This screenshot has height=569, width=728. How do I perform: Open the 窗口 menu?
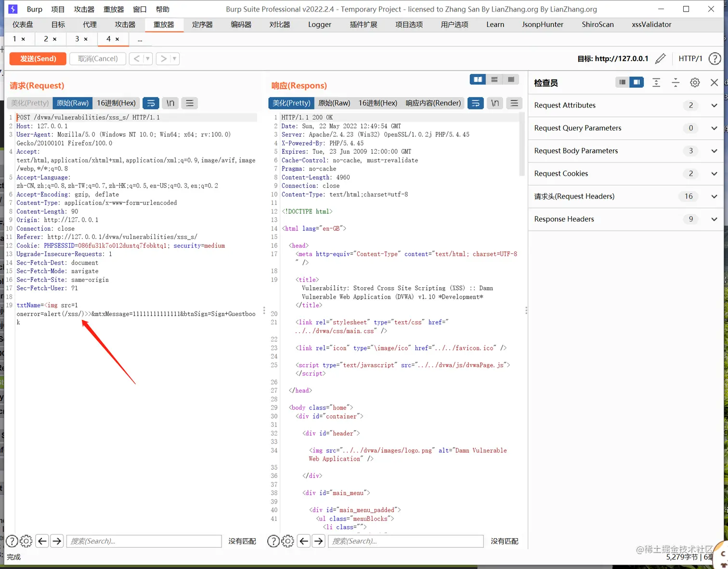click(x=140, y=9)
